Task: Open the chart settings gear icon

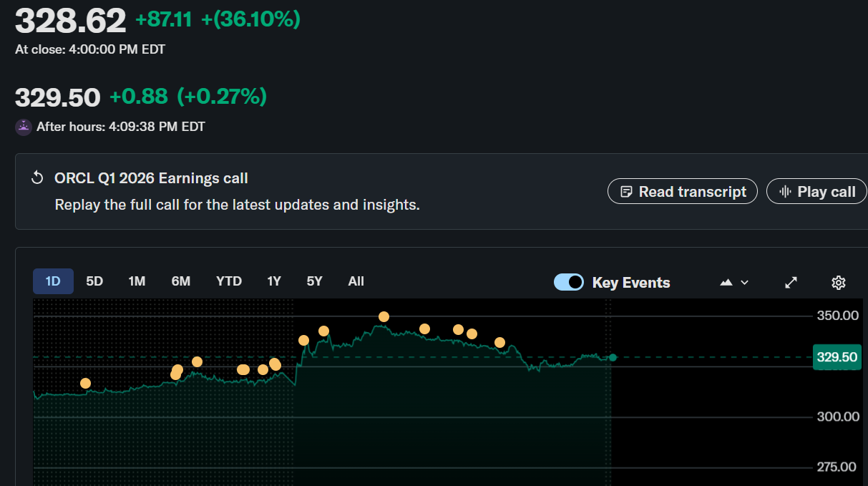Action: (x=839, y=283)
